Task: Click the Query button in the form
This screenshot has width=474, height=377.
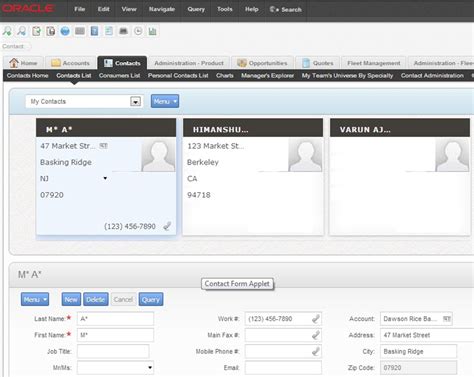Action: [151, 299]
